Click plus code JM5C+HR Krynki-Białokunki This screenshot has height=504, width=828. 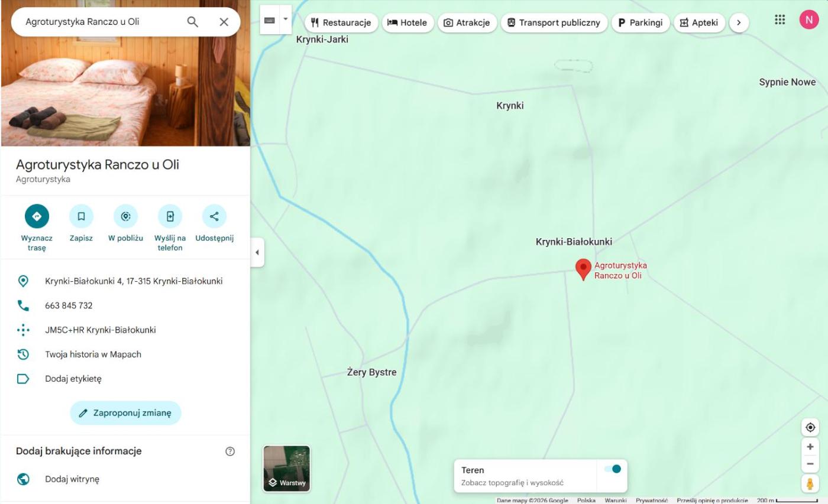[x=101, y=330]
